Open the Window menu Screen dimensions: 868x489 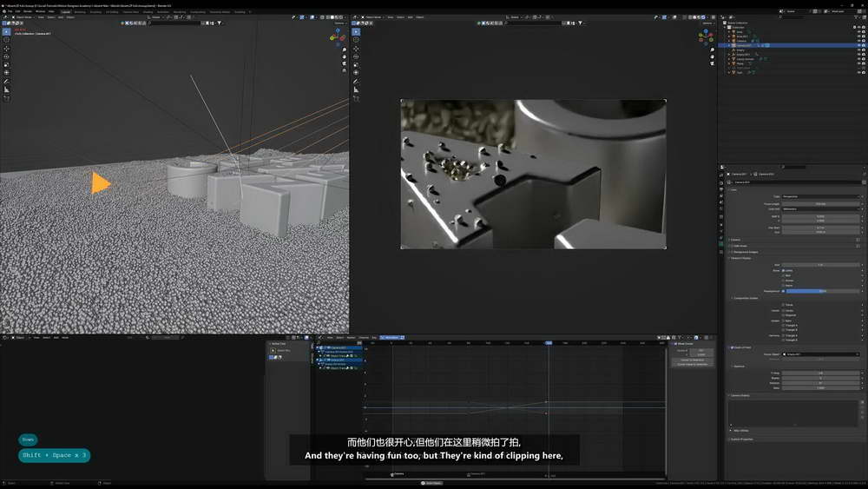pyautogui.click(x=41, y=11)
